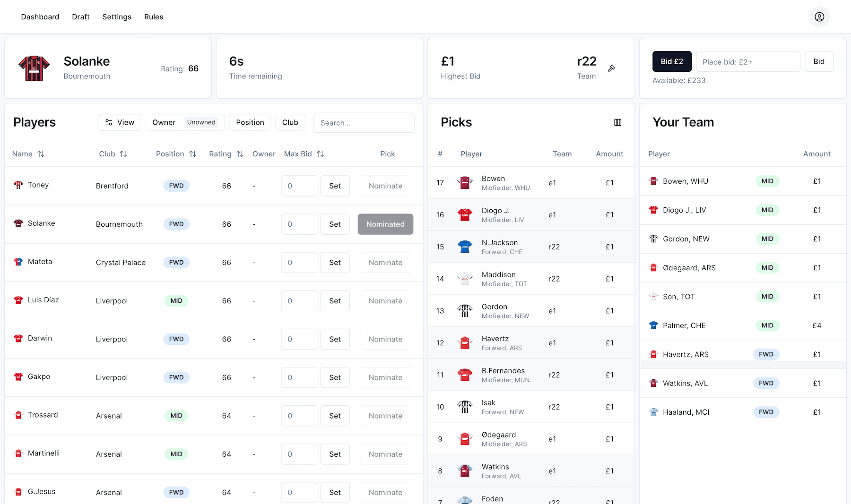
Task: Toggle the Bid £2 quick bid option
Action: (x=672, y=61)
